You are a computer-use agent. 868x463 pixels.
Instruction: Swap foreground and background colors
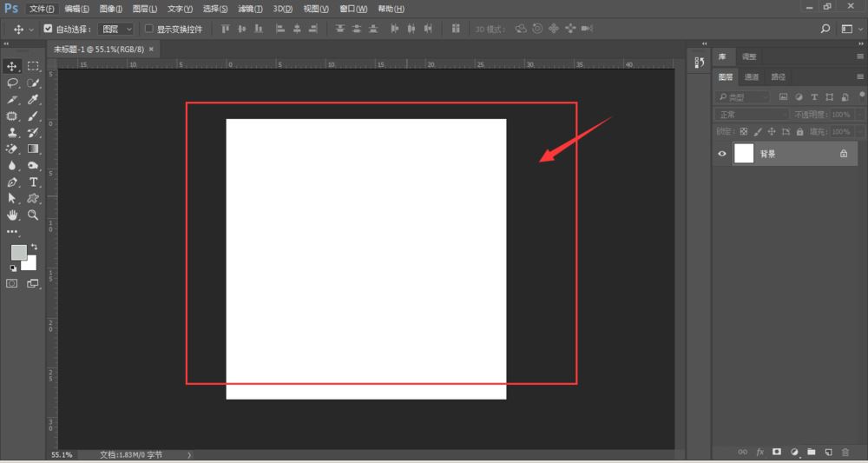[35, 247]
